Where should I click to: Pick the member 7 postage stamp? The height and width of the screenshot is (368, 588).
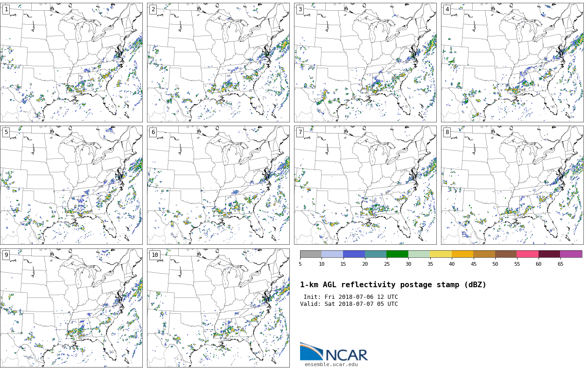point(365,185)
